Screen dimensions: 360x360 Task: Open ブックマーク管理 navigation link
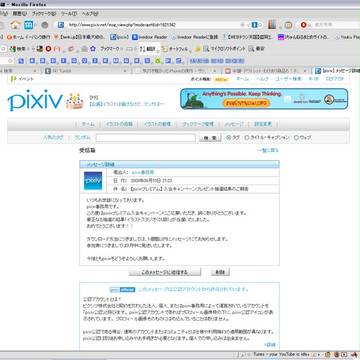click(198, 124)
